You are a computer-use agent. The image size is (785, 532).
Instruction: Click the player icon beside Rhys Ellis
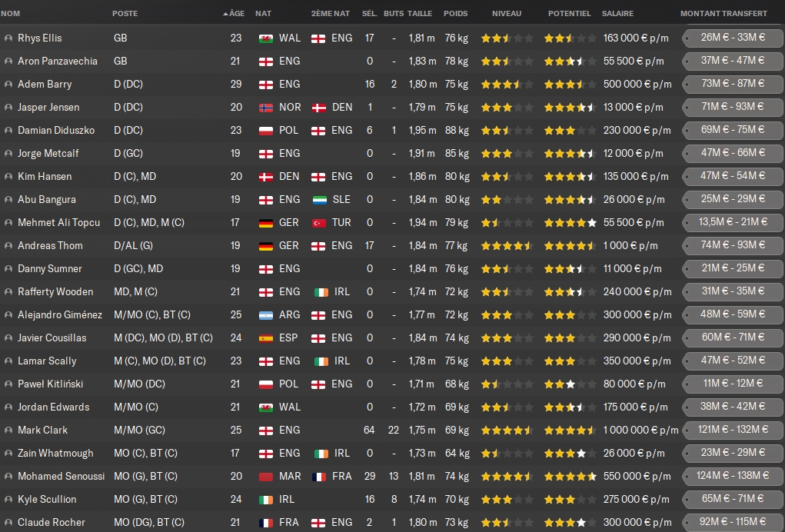[8, 38]
